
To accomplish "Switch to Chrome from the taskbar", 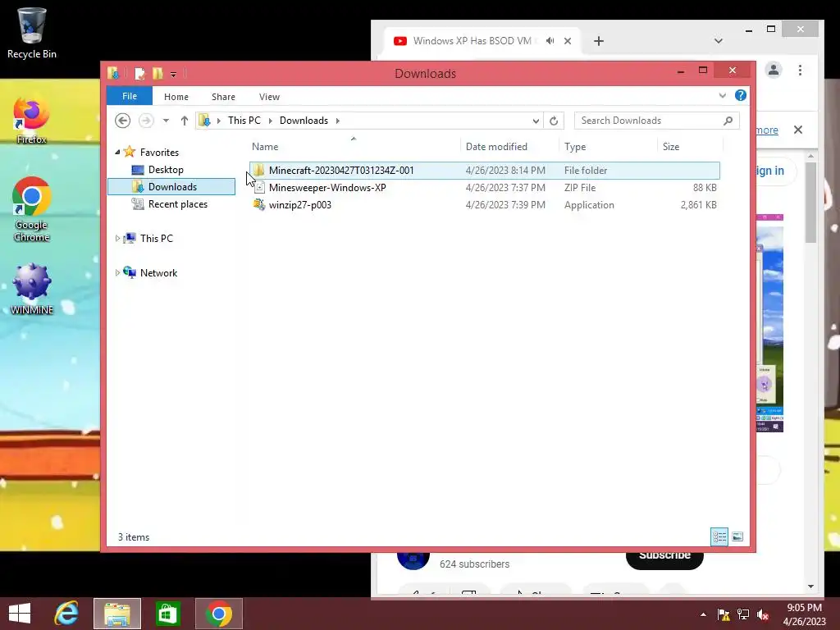I will tap(218, 614).
